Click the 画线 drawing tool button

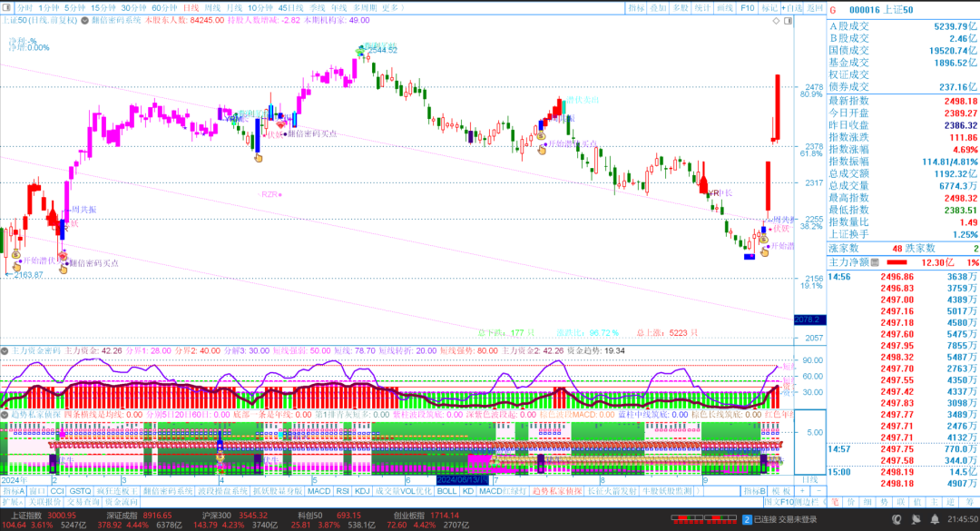pos(725,8)
